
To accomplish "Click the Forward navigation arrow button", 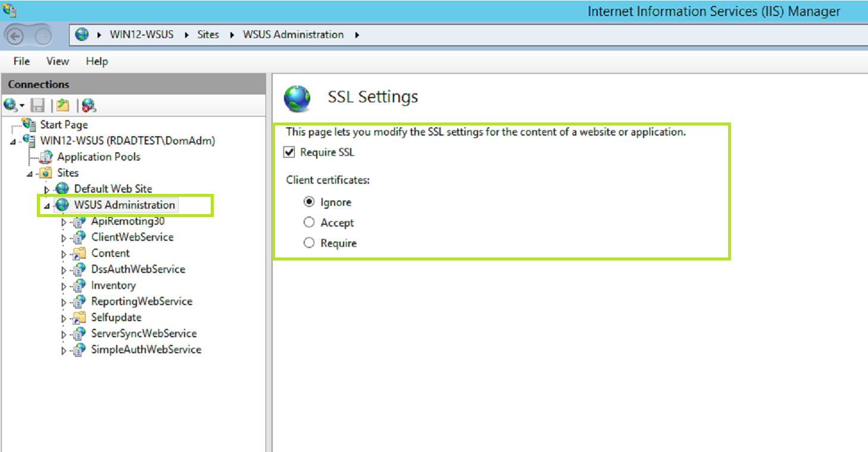I will tap(43, 36).
